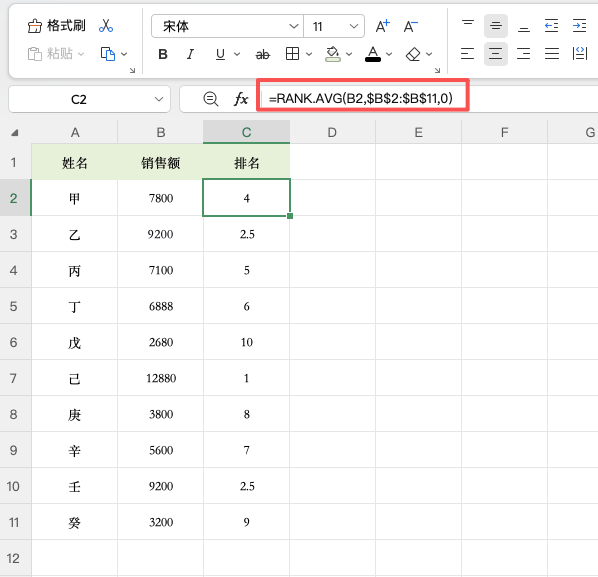Click header cell 姓名
Image resolution: width=598 pixels, height=577 pixels.
pyautogui.click(x=75, y=163)
